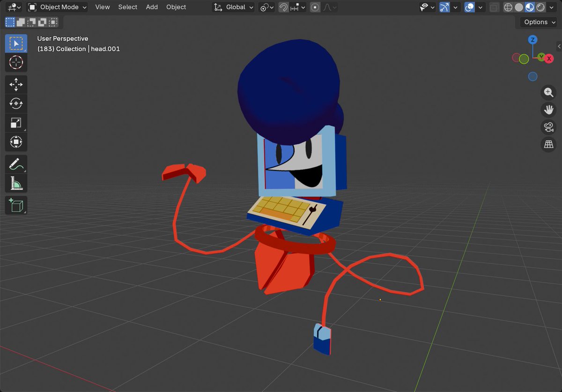Open gizmo settings dropdown arrow
Image resolution: width=562 pixels, height=392 pixels.
click(456, 7)
